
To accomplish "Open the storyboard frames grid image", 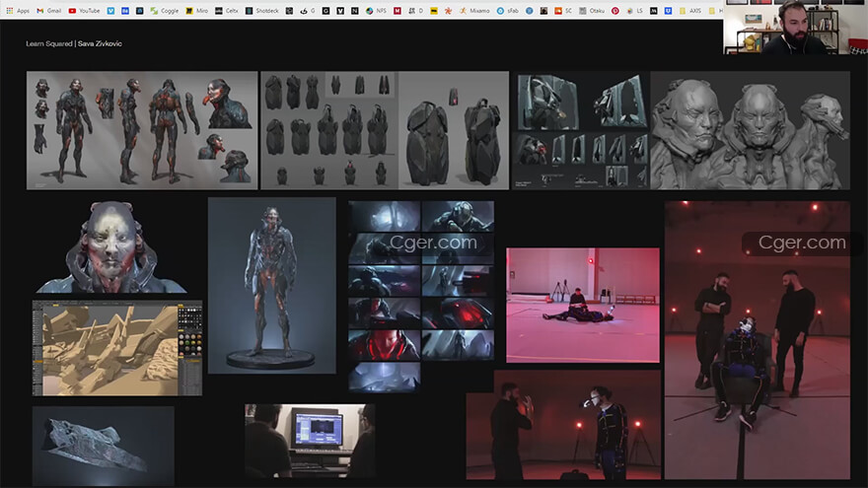I will [421, 297].
